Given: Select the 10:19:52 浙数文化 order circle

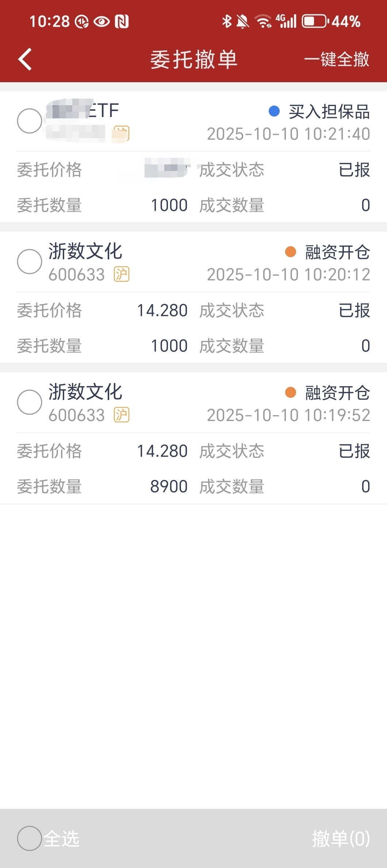Looking at the screenshot, I should pos(30,402).
